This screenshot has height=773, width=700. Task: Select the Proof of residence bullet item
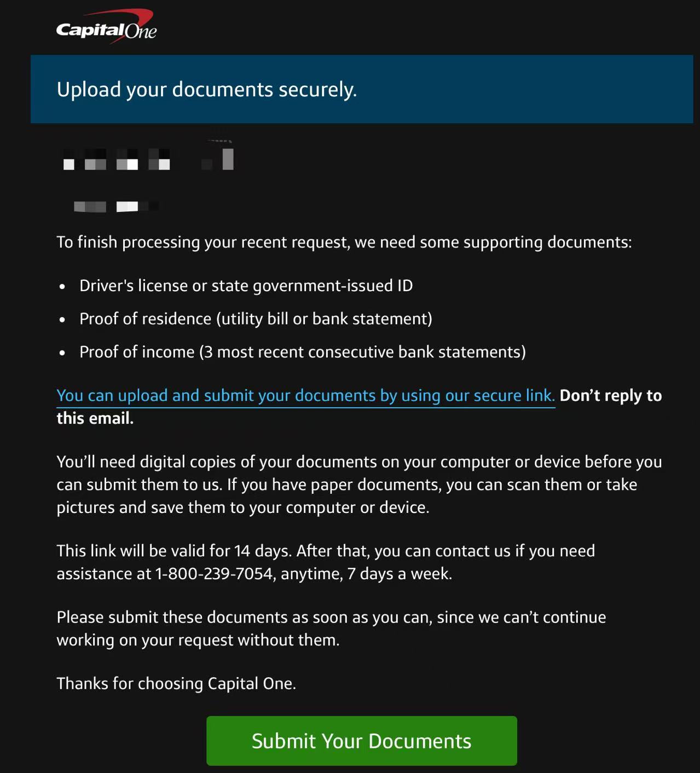(x=256, y=319)
